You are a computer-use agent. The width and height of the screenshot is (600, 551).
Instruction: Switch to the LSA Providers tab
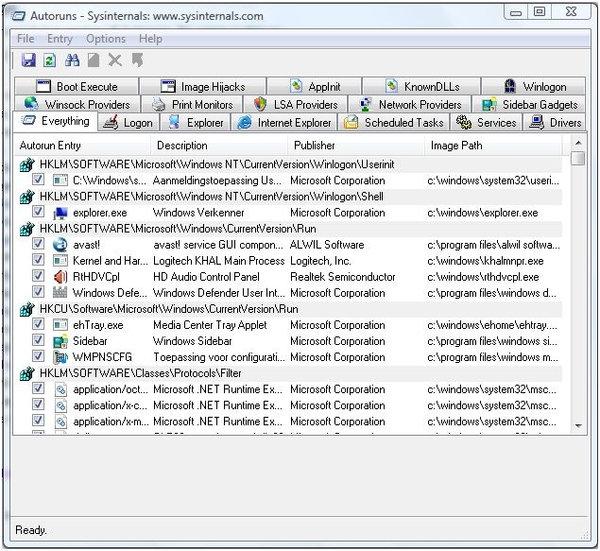(296, 104)
